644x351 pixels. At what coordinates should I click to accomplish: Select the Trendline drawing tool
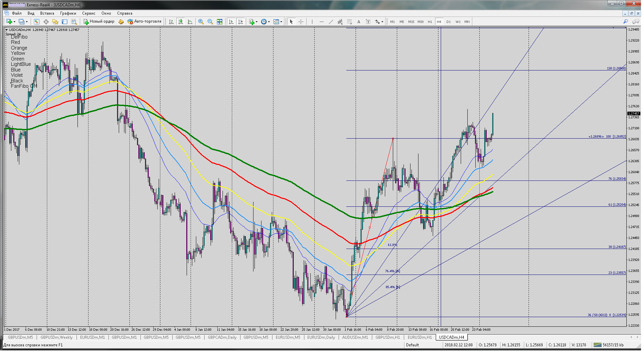(x=331, y=22)
